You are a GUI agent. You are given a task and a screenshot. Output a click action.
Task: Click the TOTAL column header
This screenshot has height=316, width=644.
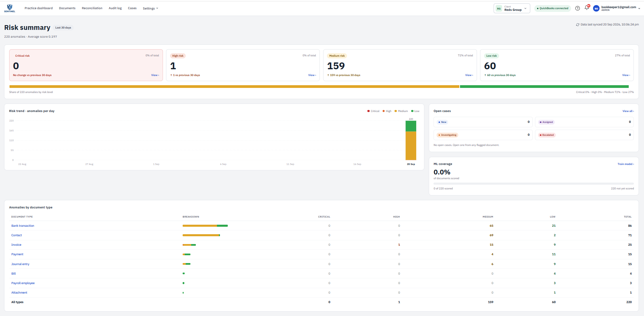tap(628, 217)
